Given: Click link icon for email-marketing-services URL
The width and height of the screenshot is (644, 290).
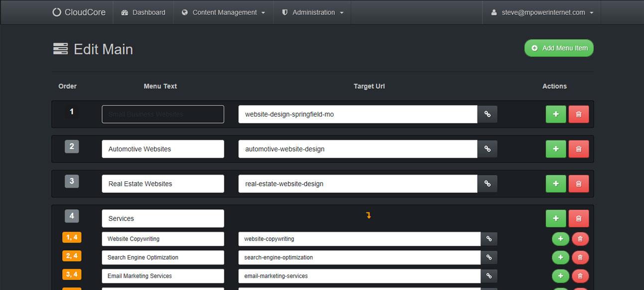Looking at the screenshot, I should pos(489,276).
